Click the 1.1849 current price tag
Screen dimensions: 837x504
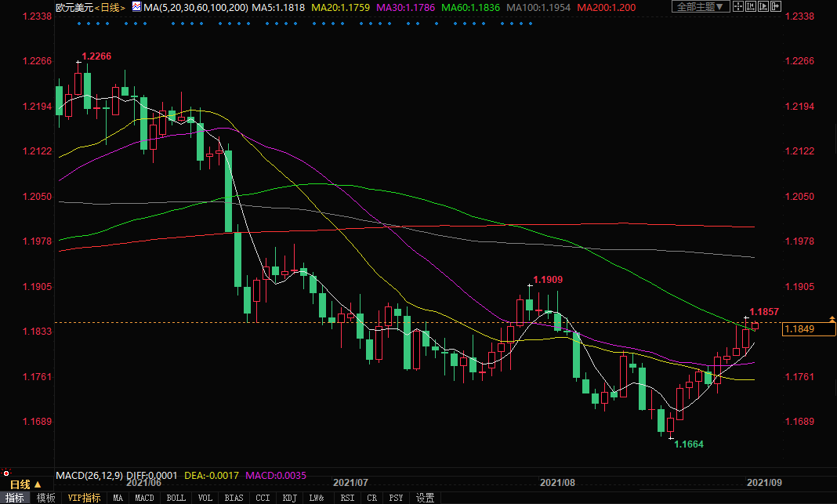pos(808,329)
